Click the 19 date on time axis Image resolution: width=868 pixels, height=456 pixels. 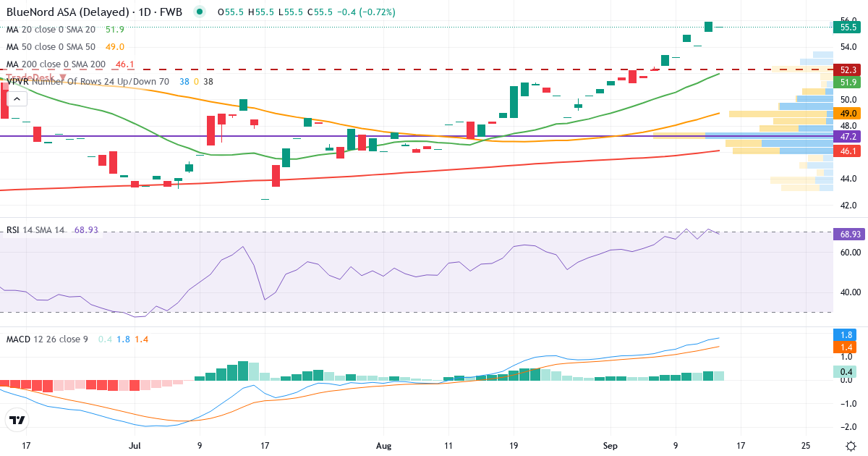[x=514, y=446]
